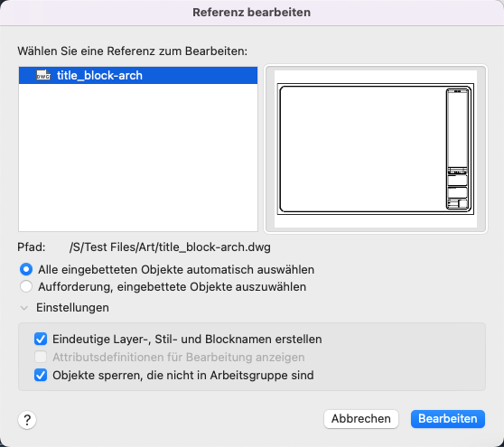Confirm with the blue Bearbeiten button
The height and width of the screenshot is (447, 504).
tap(448, 419)
